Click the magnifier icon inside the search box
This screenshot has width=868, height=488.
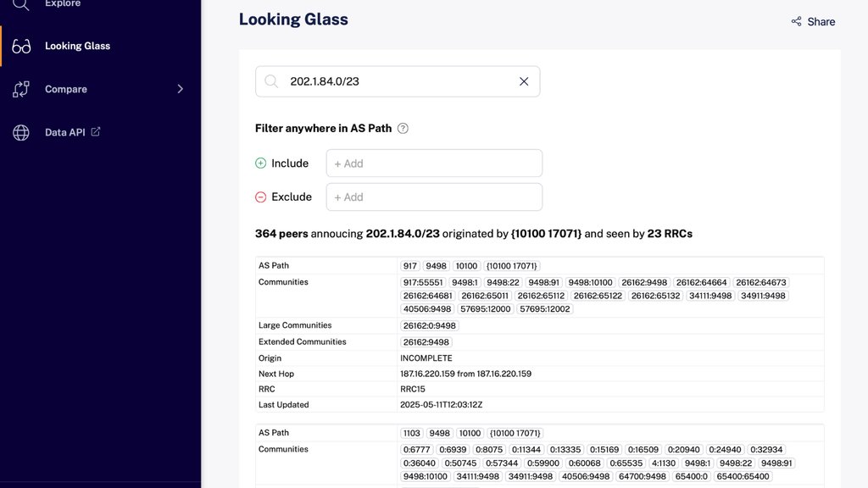tap(271, 80)
